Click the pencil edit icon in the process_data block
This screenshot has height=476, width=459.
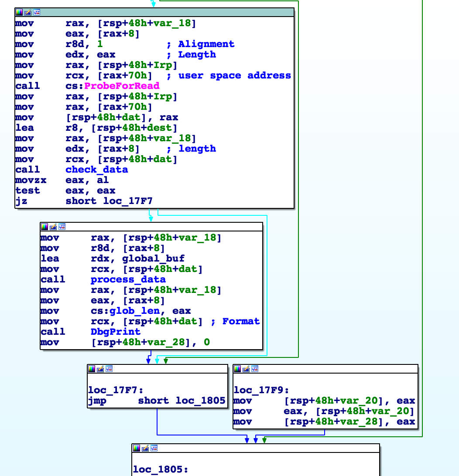click(53, 227)
